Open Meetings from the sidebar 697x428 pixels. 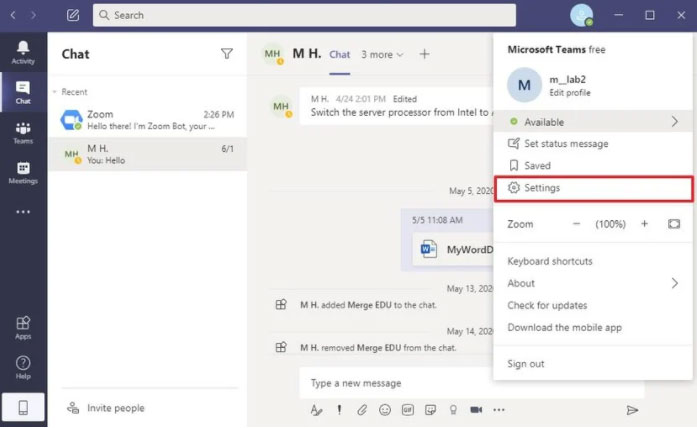(22, 173)
